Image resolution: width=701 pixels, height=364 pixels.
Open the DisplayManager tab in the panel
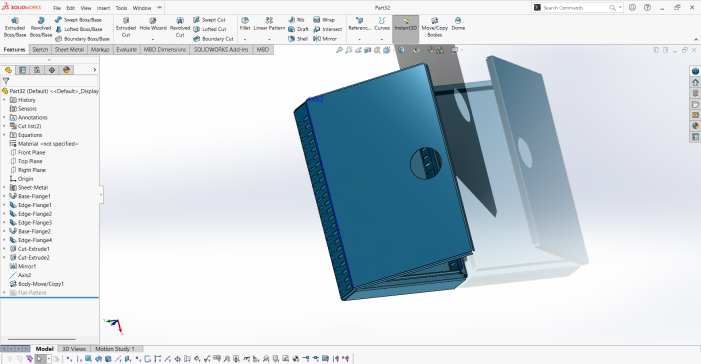click(x=67, y=70)
